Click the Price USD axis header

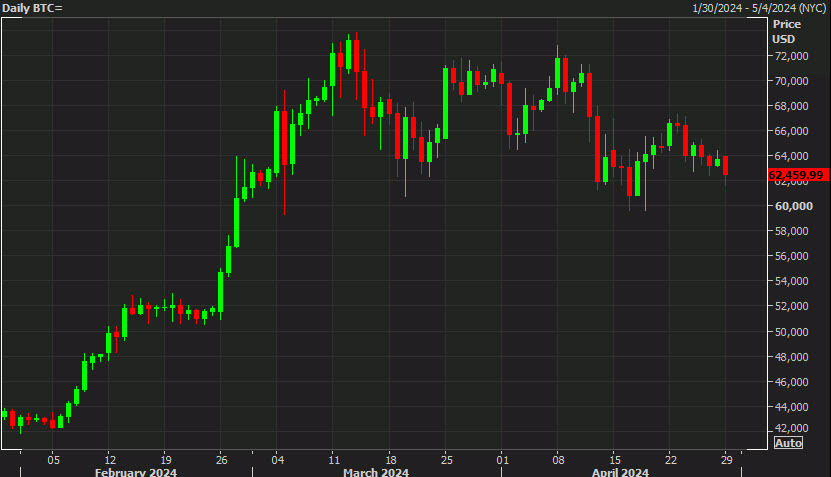point(786,31)
